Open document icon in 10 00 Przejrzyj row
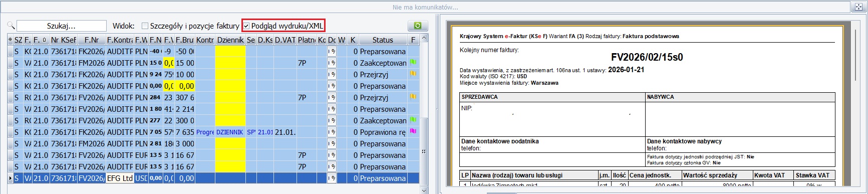 point(332,74)
